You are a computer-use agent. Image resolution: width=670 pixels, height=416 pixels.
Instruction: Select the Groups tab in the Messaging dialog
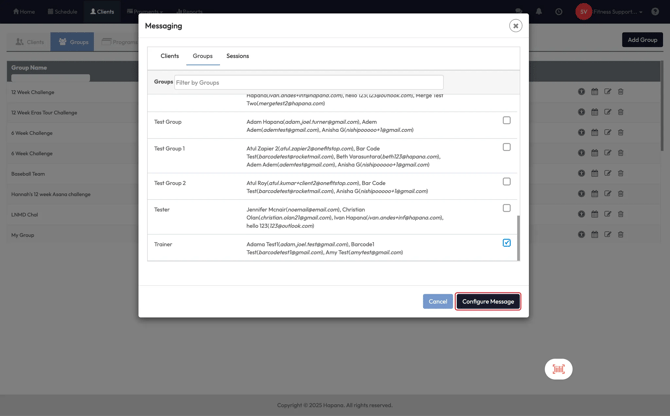coord(202,56)
